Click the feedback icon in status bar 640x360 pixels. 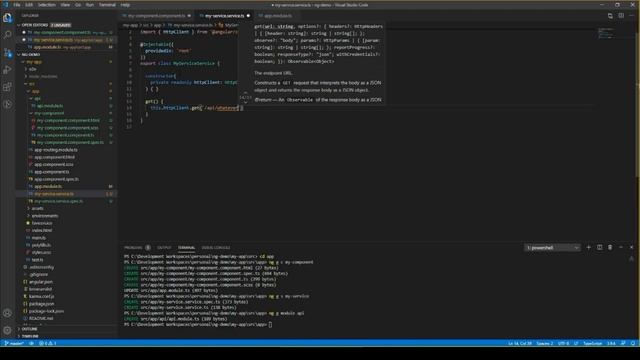click(x=623, y=343)
